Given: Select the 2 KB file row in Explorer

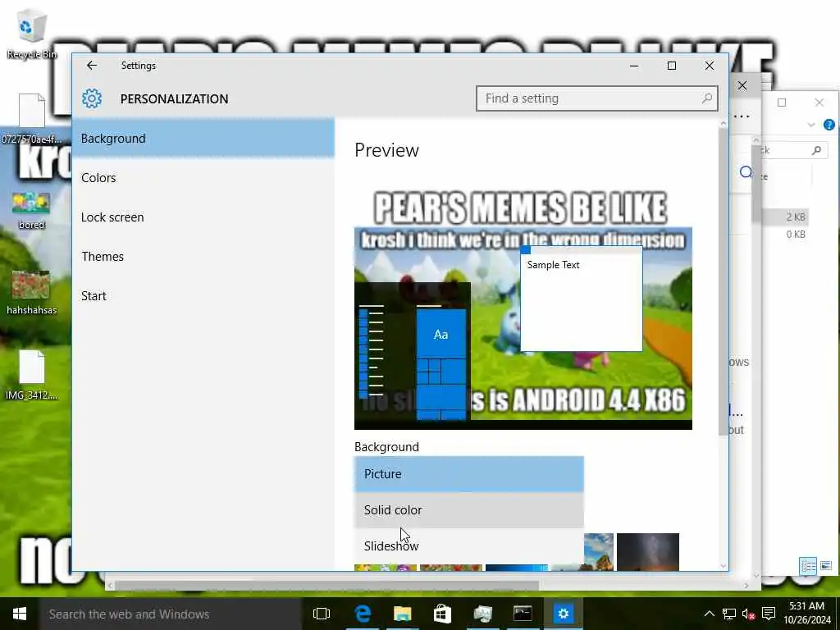Looking at the screenshot, I should [787, 217].
